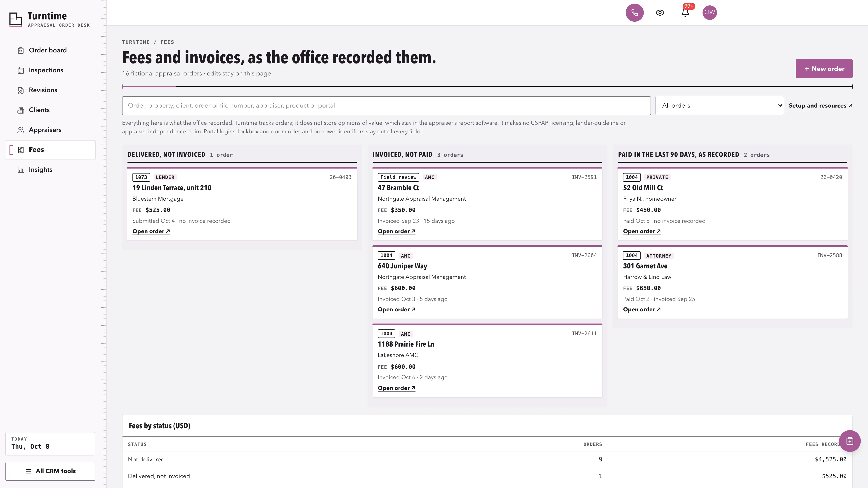
Task: Open order for 19 Linden Terrace
Action: click(x=151, y=231)
